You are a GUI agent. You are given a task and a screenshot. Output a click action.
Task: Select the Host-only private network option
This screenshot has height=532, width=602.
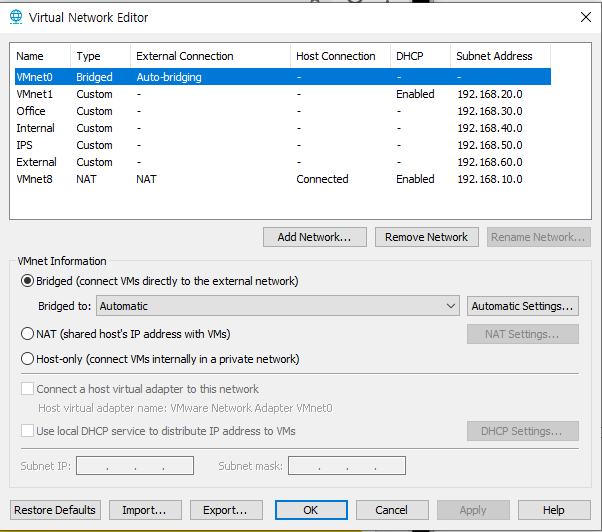27,359
